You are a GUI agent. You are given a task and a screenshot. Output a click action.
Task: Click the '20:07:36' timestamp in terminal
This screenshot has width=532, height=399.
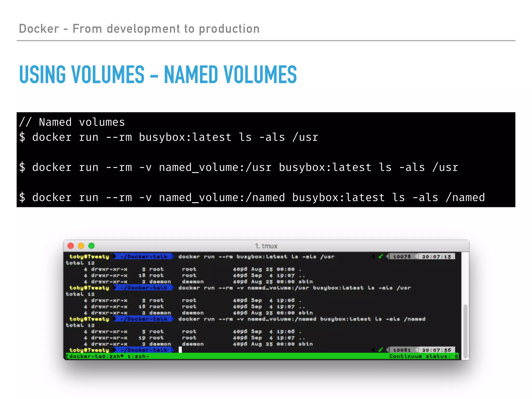[436, 350]
